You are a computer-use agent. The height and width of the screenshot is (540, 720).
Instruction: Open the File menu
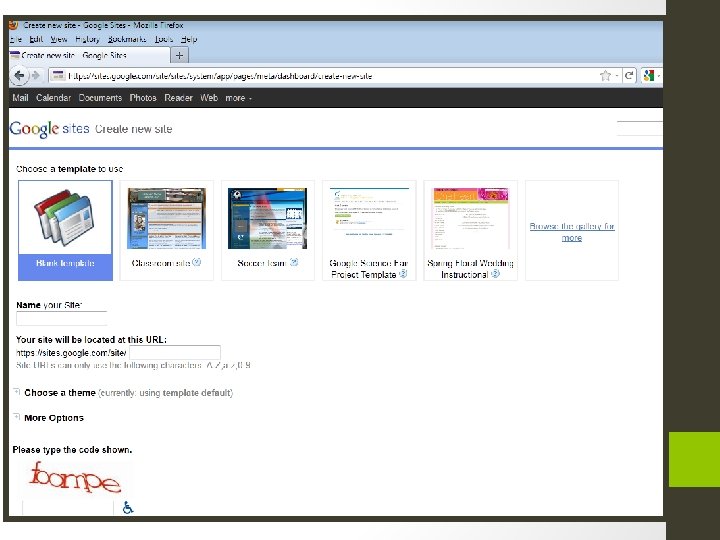click(x=16, y=39)
